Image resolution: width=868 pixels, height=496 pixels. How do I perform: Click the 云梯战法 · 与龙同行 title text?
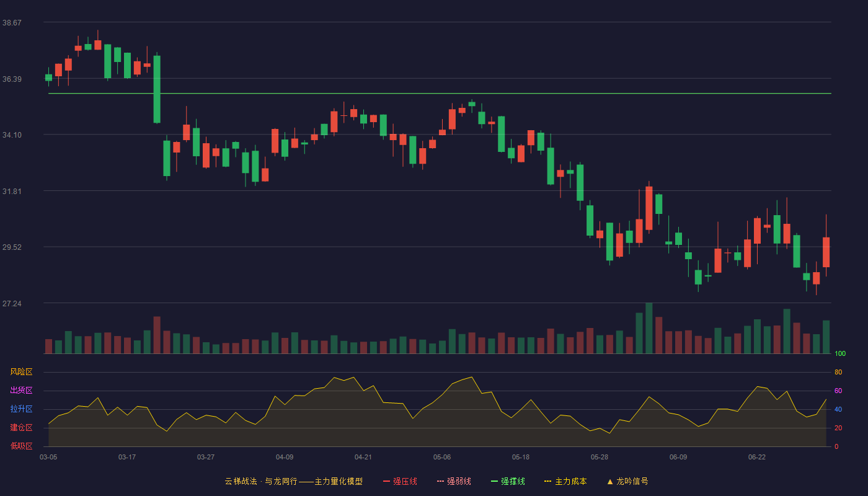tap(260, 481)
